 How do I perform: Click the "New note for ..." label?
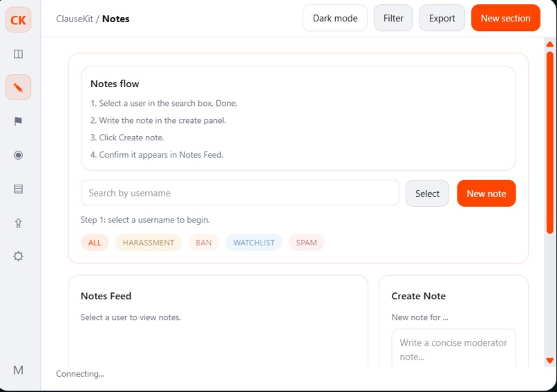pyautogui.click(x=420, y=317)
